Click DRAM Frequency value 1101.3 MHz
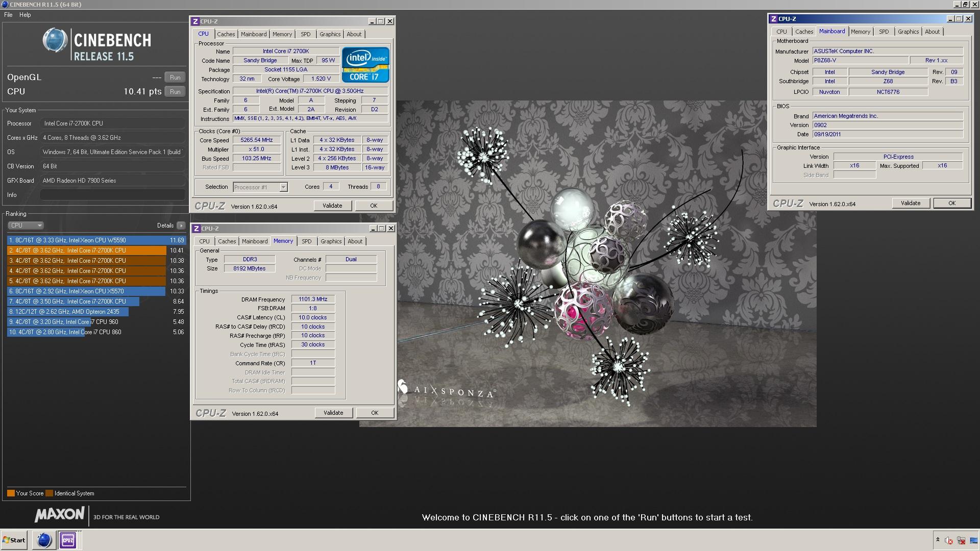 313,299
